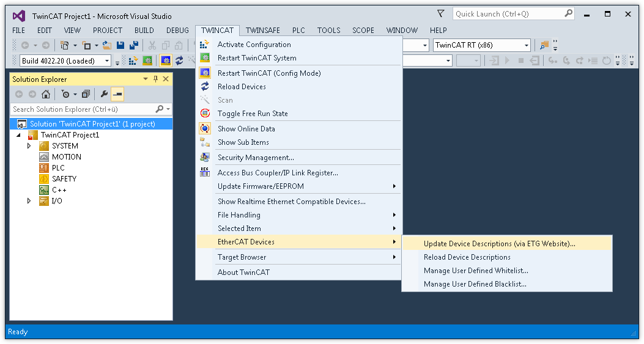Select the PLC node in Solution Explorer

[58, 167]
